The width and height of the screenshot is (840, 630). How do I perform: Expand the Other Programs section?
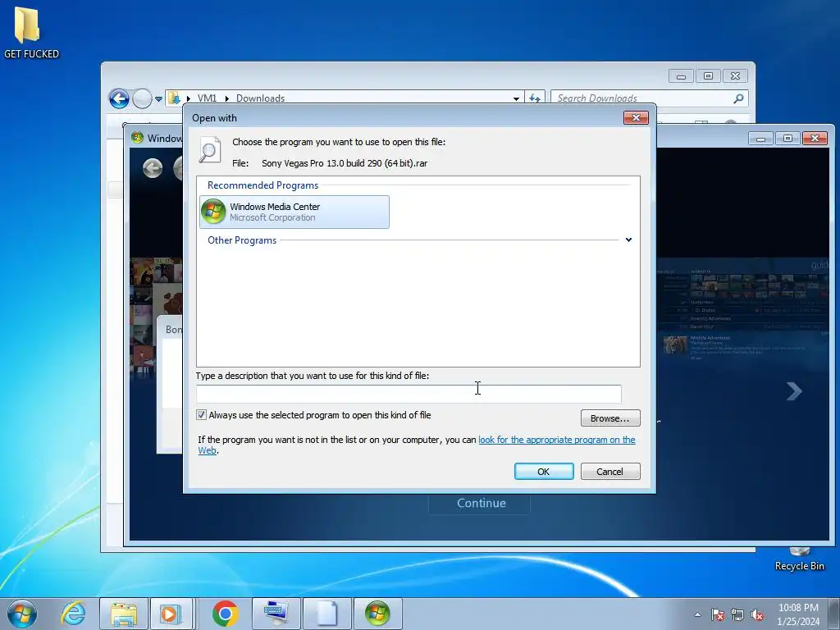click(628, 240)
